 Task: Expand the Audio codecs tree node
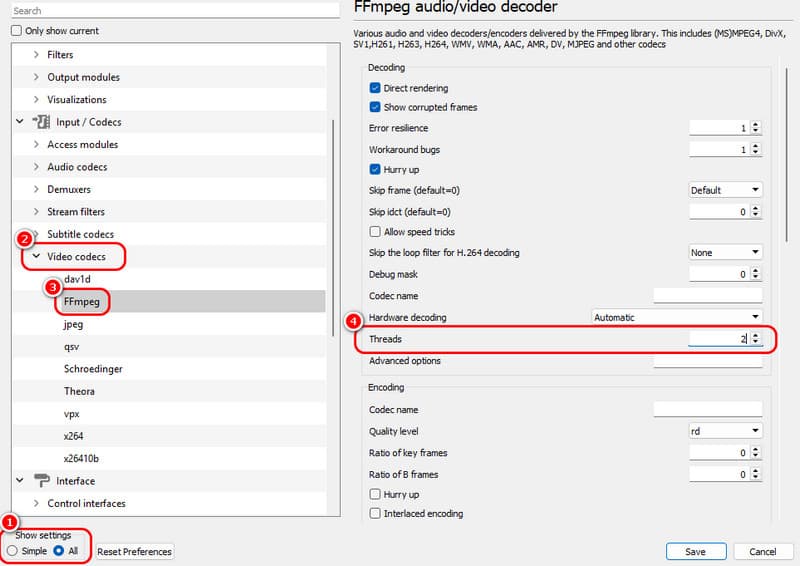click(x=37, y=167)
